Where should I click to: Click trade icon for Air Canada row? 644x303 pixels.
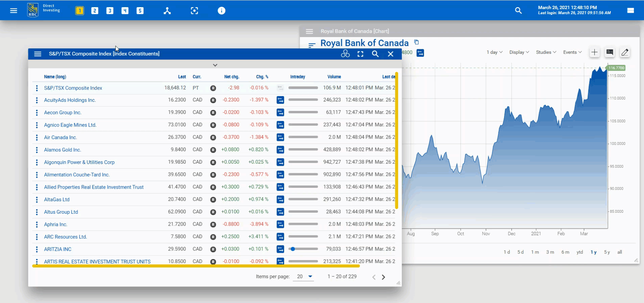(280, 137)
